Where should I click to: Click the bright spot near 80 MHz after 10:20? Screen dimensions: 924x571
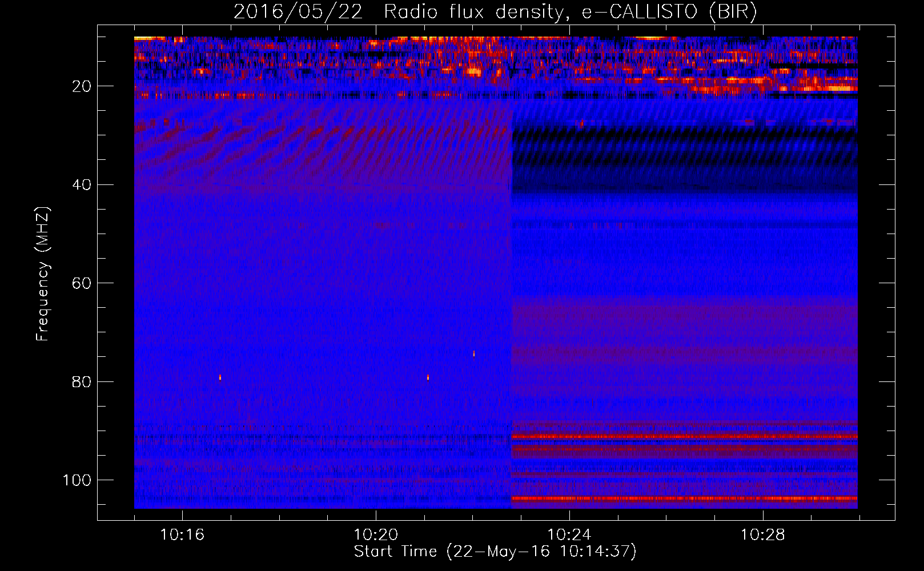pyautogui.click(x=428, y=377)
